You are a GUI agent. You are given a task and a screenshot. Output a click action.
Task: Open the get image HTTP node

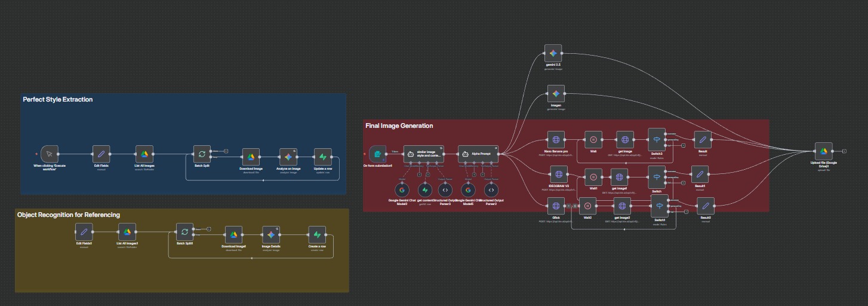coord(624,139)
